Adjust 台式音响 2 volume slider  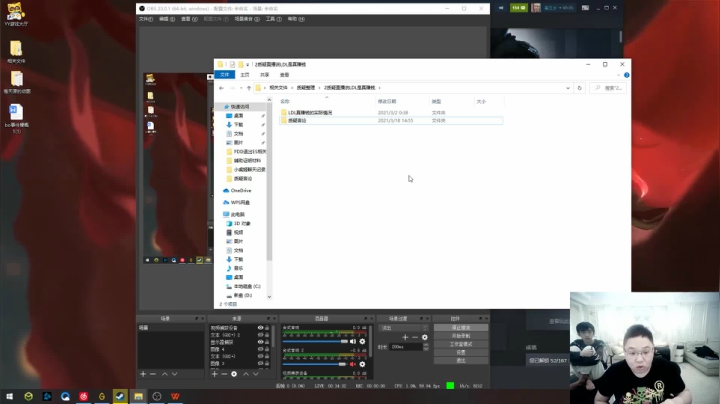tap(315, 364)
